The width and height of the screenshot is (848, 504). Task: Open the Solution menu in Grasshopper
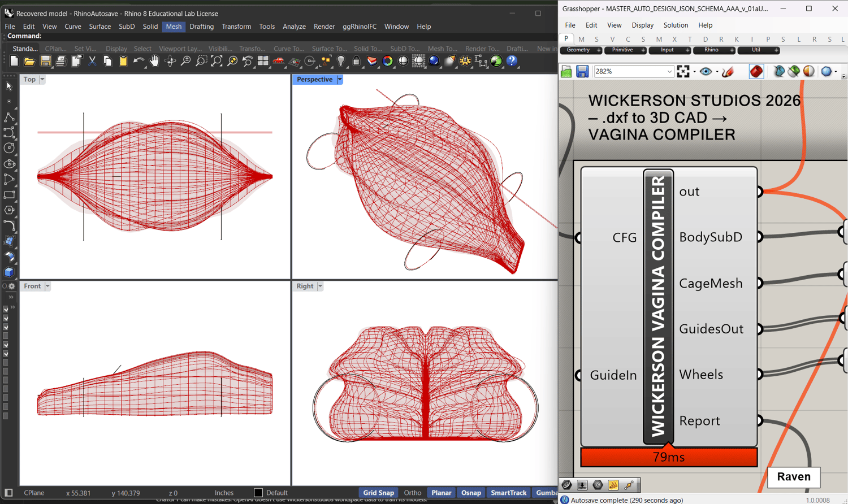point(676,25)
